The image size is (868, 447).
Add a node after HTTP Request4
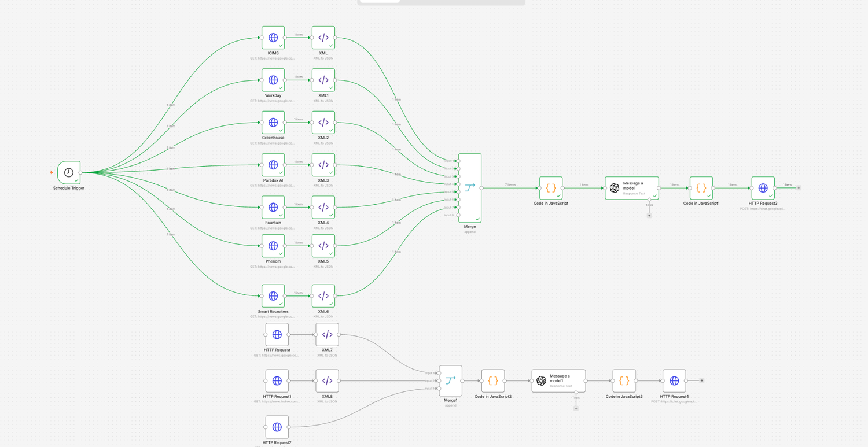click(702, 380)
